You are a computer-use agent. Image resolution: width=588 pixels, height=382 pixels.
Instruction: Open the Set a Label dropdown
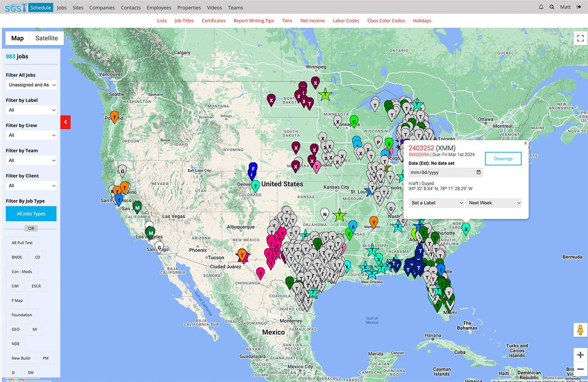click(436, 203)
